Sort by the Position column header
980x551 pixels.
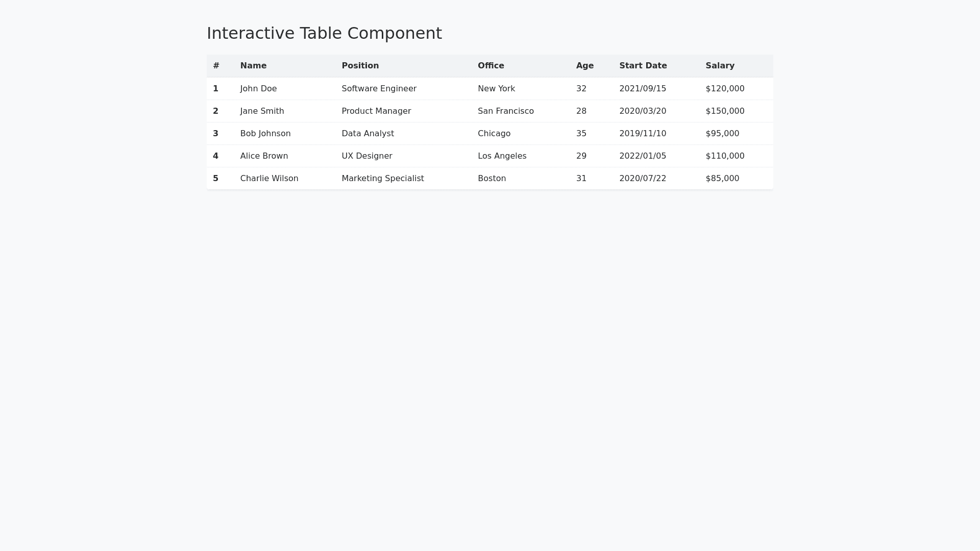click(x=360, y=66)
